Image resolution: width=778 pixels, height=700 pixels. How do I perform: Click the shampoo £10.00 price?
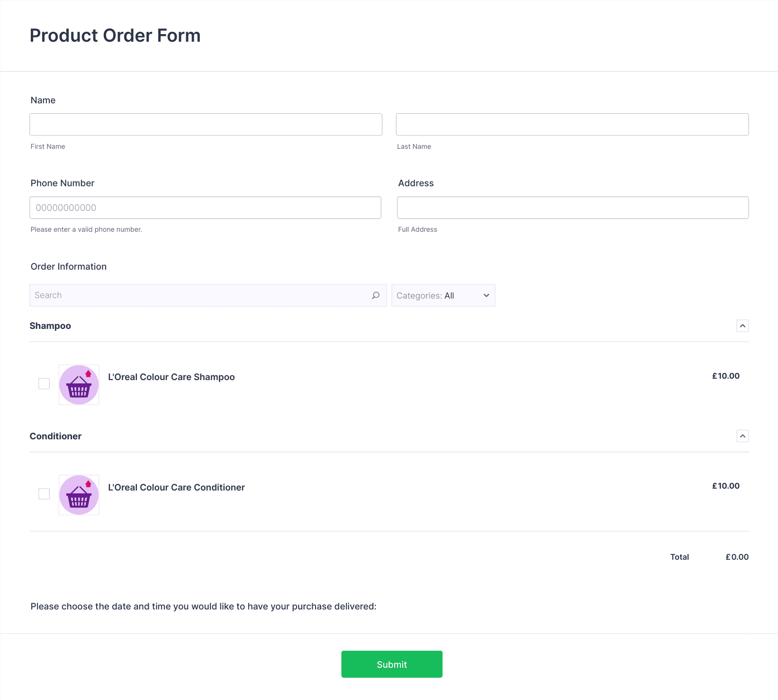click(x=726, y=376)
